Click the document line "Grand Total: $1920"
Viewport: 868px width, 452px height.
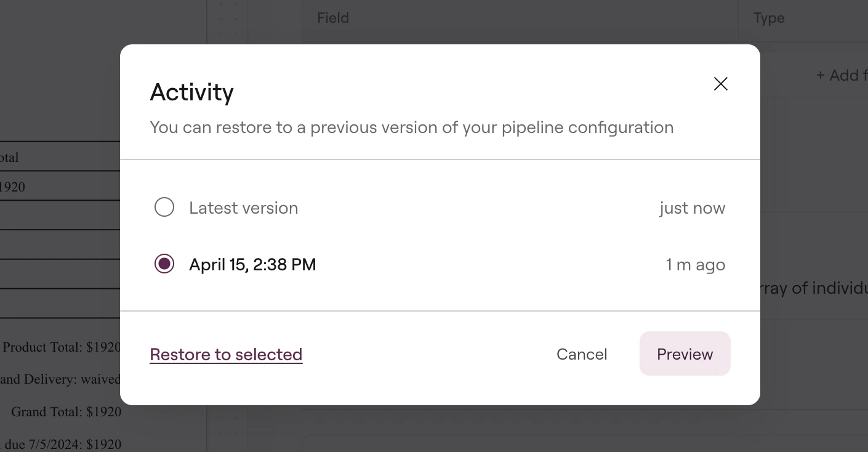tap(66, 411)
